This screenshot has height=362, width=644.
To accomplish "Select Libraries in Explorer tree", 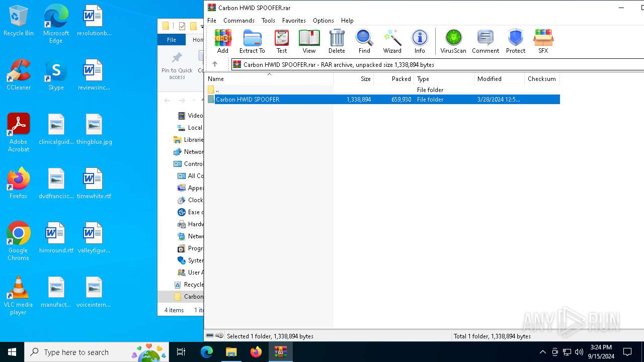I will pos(188,140).
